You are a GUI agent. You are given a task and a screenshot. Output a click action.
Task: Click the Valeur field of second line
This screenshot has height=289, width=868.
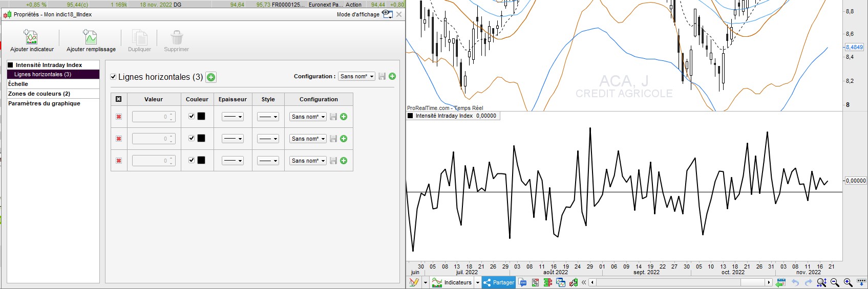tap(154, 139)
